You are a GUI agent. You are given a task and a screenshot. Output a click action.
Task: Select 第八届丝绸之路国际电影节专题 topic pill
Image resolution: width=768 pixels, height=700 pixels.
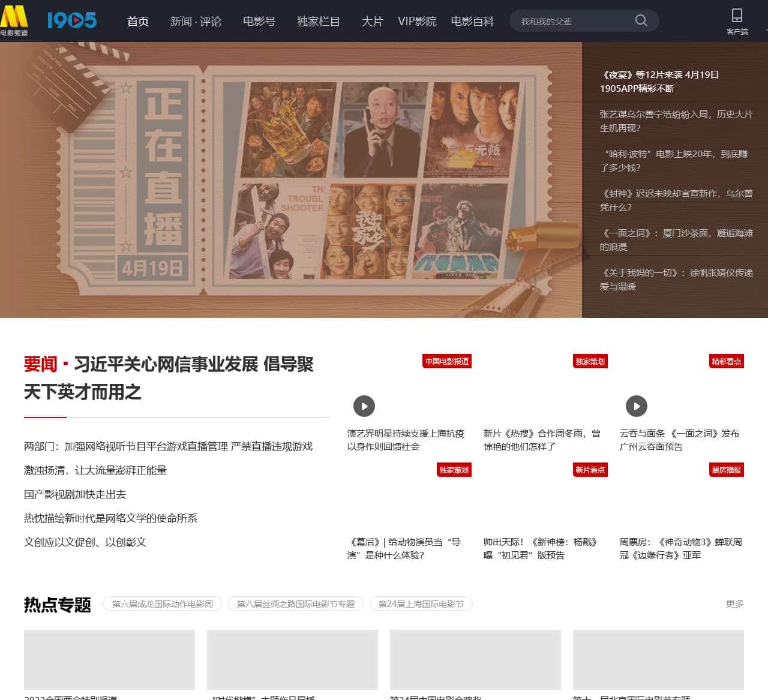(x=296, y=604)
